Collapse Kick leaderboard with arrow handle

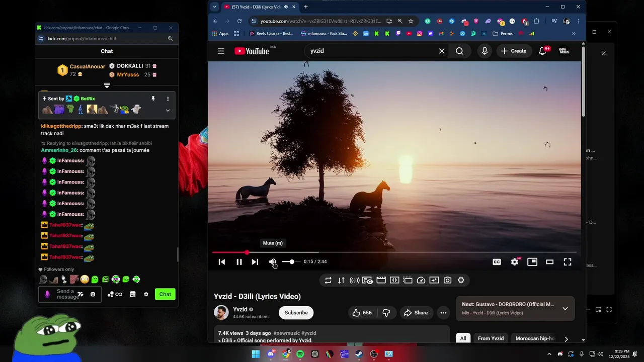[107, 85]
